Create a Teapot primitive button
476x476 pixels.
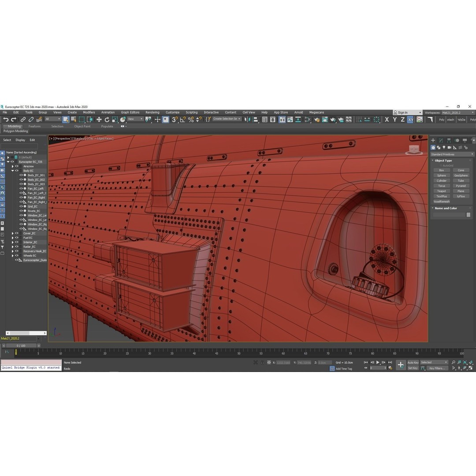[x=441, y=191]
